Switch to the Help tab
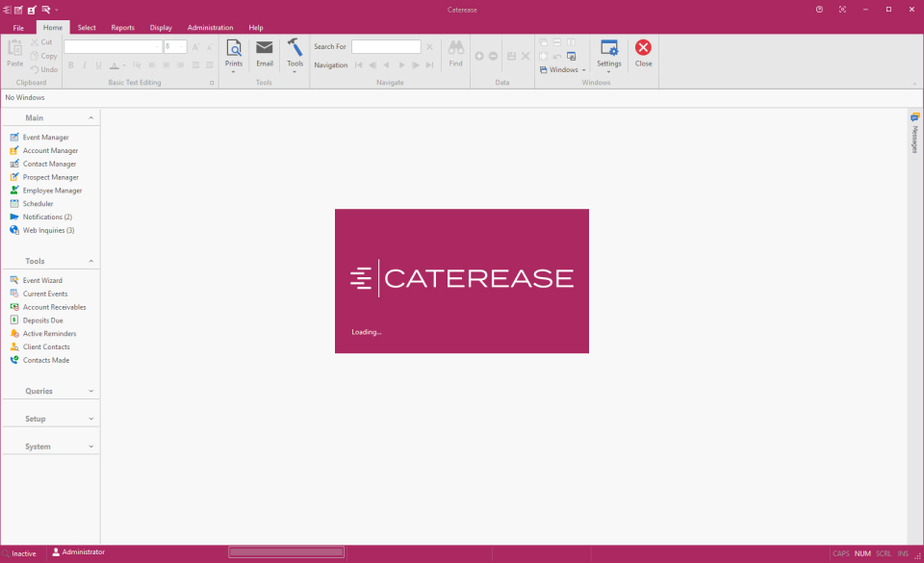924x563 pixels. click(x=256, y=28)
